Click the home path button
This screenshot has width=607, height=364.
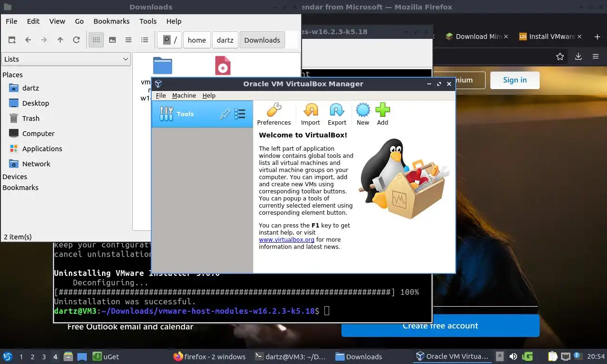(197, 40)
